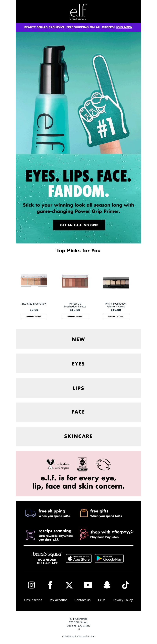Open the YouTube social icon
157x644 pixels.
pyautogui.click(x=88, y=585)
